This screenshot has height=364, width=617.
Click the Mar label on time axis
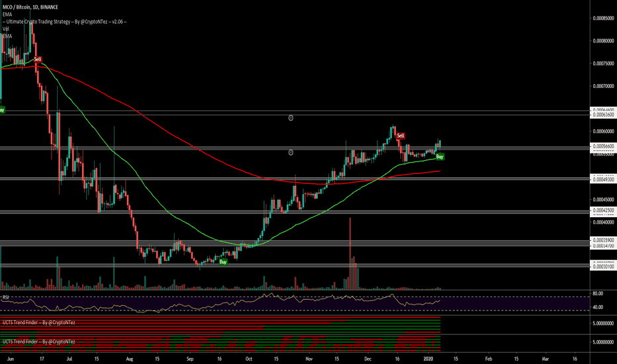(546, 359)
